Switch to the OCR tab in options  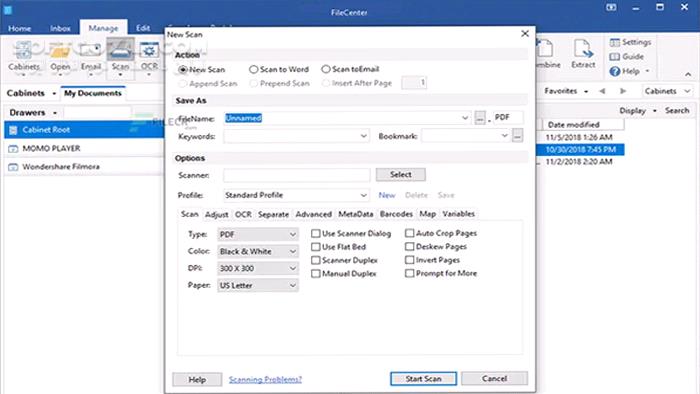[x=243, y=214]
